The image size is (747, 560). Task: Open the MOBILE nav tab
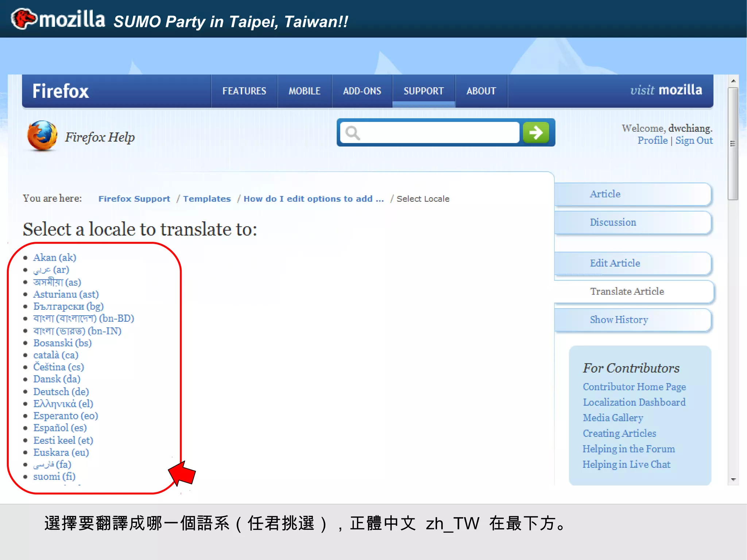(x=305, y=91)
